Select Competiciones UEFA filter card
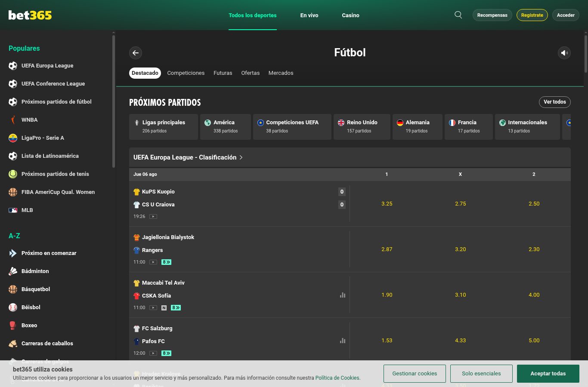Screen dimensions: 588x387 292,127
